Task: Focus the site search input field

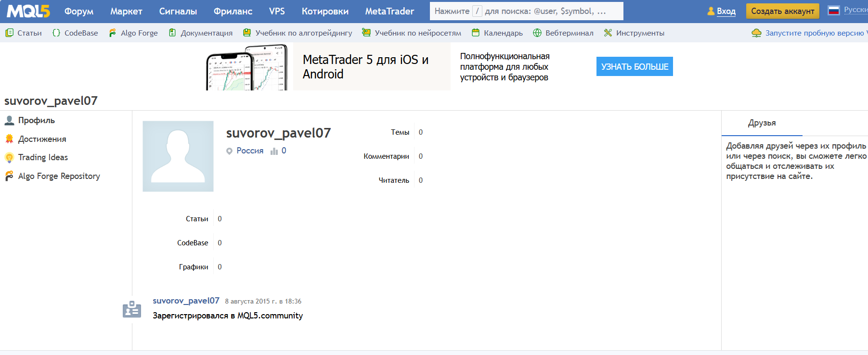Action: (x=527, y=11)
